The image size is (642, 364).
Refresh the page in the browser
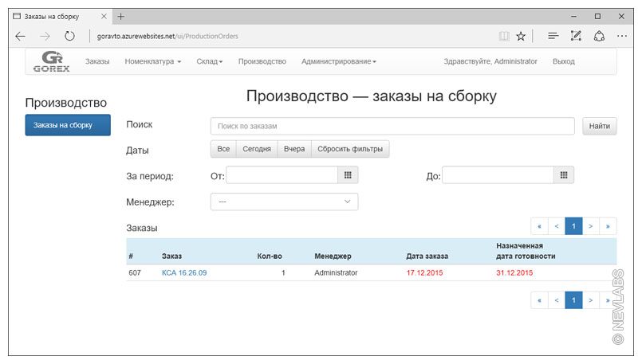click(69, 36)
